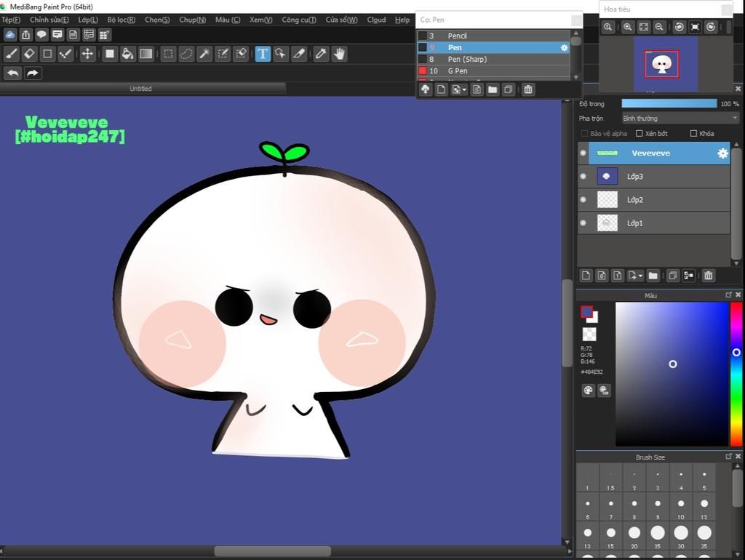Viewport: 745px width, 560px height.
Task: Open Veveveve layer settings gear
Action: 722,153
